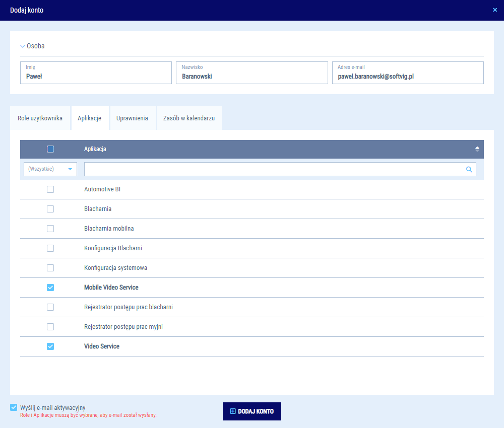Check the Automotive BI checkbox
Screen dimensions: 504x428
50,189
